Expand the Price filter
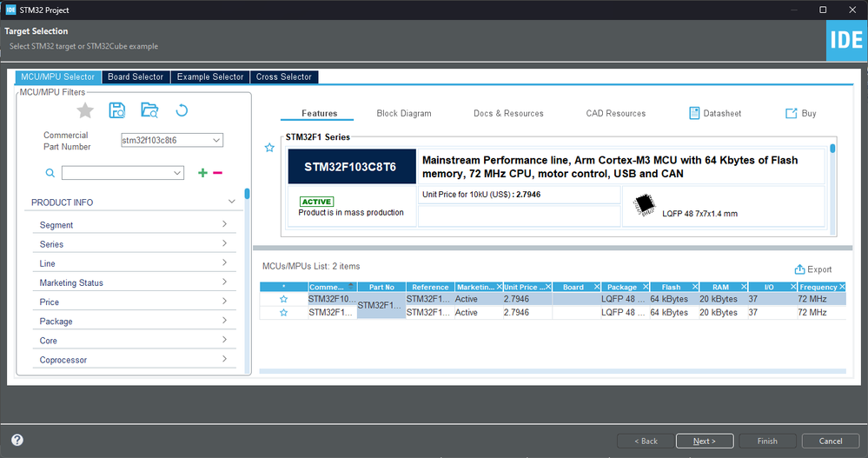 click(x=224, y=302)
